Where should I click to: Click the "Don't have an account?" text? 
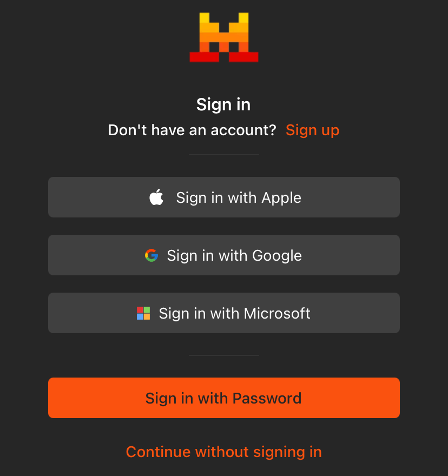pos(192,130)
